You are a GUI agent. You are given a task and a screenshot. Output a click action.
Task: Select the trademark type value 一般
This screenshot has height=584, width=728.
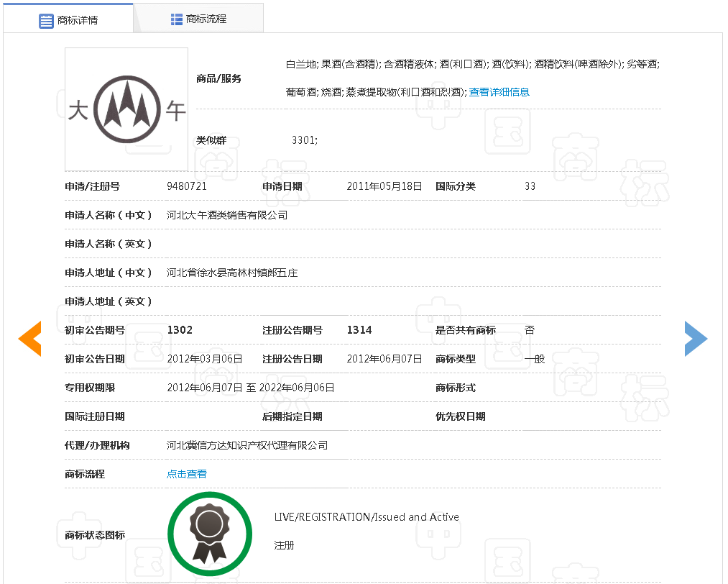(535, 359)
